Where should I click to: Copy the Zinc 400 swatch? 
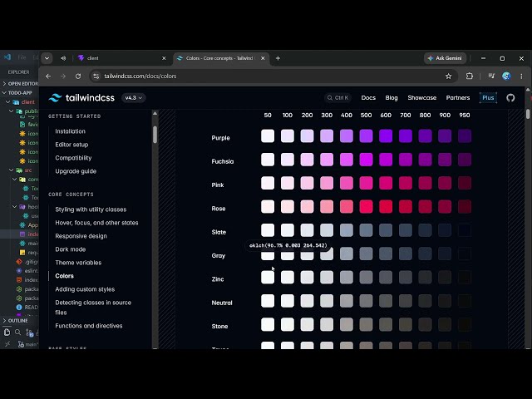pyautogui.click(x=347, y=277)
